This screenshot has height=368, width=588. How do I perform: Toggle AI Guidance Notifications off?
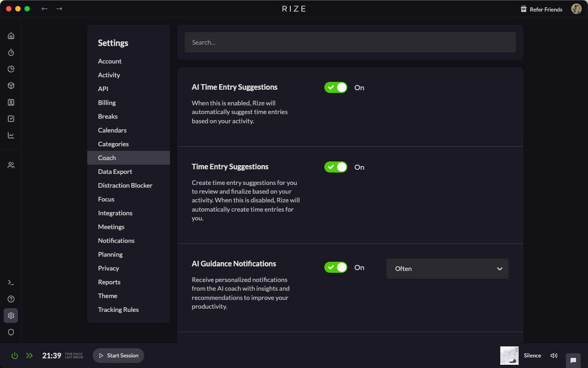[x=336, y=267]
